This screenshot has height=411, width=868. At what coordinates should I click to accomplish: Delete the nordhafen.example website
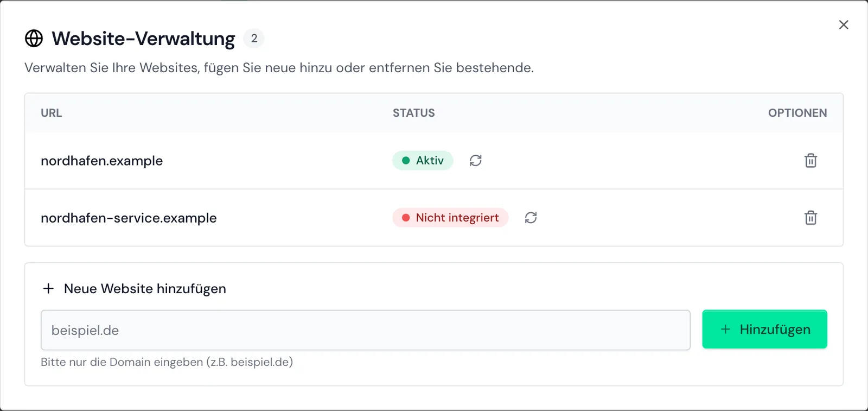click(x=810, y=161)
